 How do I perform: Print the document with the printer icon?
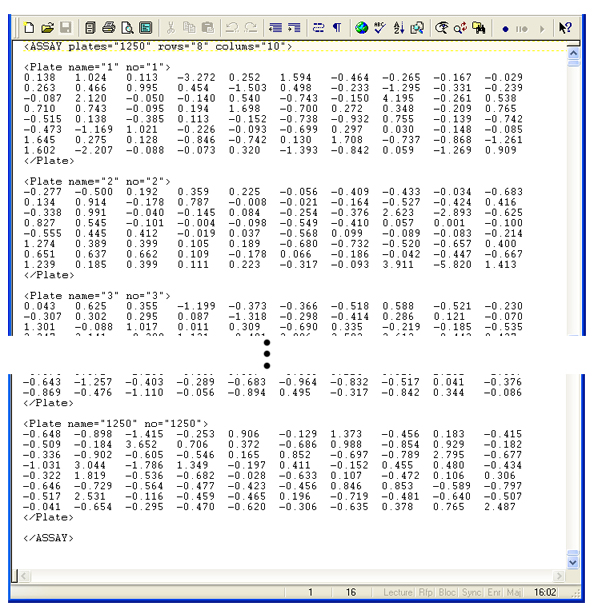coord(108,28)
